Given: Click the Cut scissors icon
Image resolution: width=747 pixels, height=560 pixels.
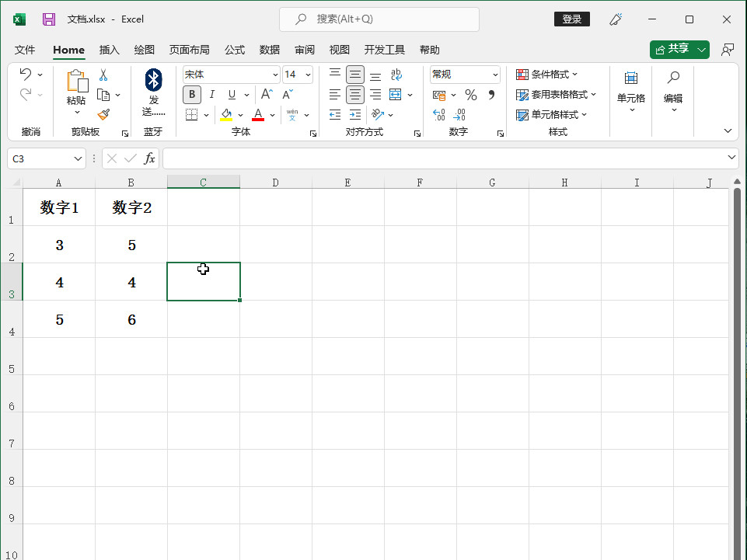Looking at the screenshot, I should [103, 75].
